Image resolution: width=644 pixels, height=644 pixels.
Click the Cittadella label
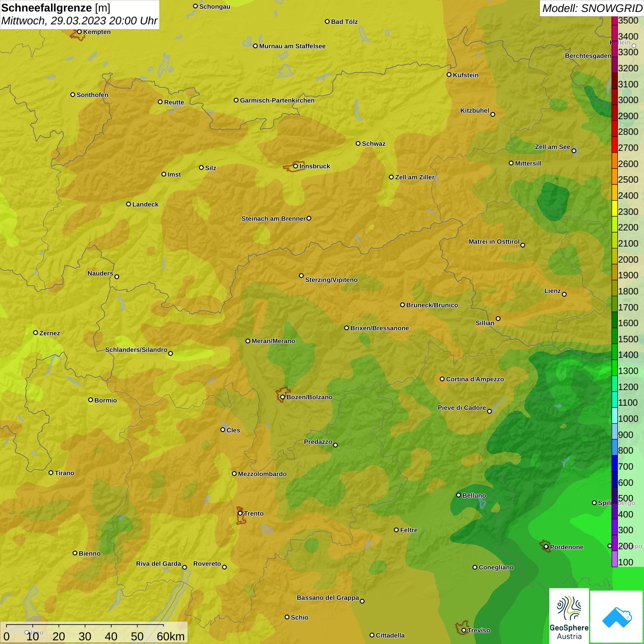[390, 635]
